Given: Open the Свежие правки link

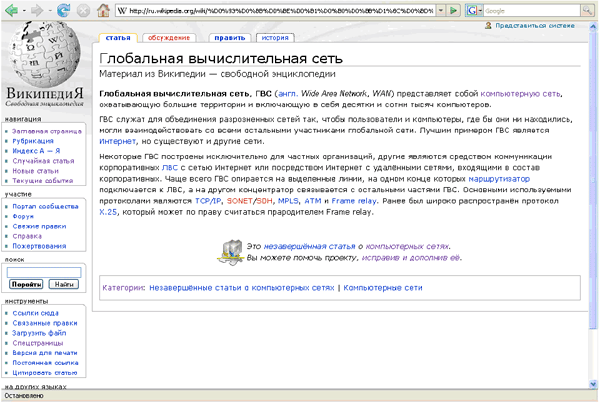Looking at the screenshot, I should pyautogui.click(x=39, y=227).
